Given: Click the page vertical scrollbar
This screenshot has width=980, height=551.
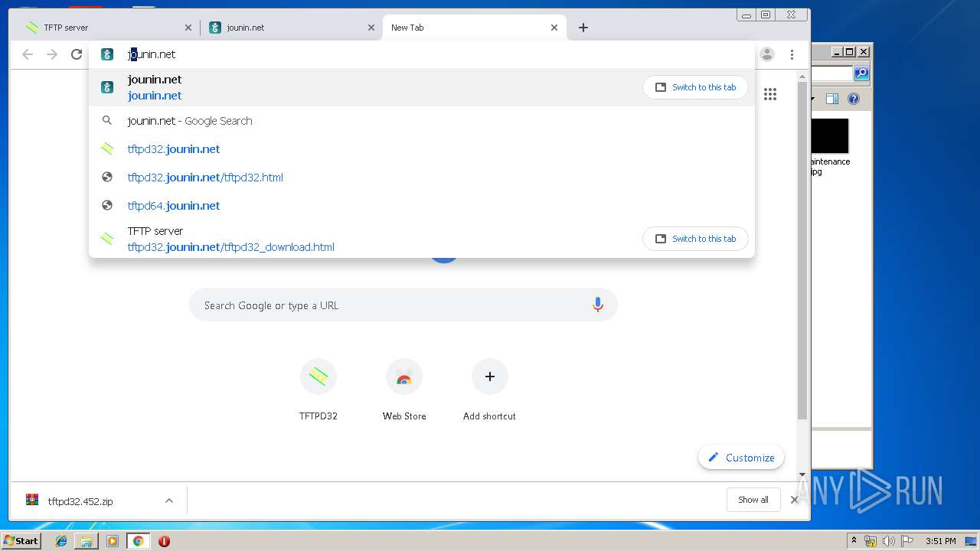Looking at the screenshot, I should [x=802, y=251].
